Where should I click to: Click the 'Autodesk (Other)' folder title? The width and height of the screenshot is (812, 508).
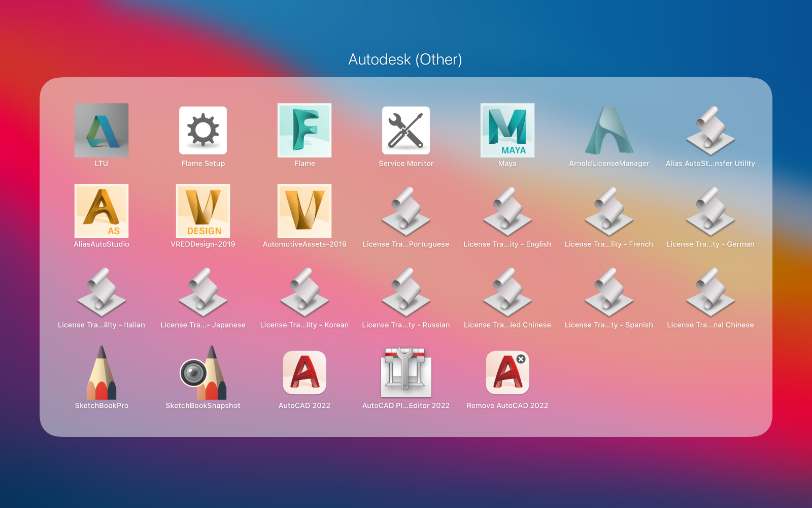pos(405,59)
